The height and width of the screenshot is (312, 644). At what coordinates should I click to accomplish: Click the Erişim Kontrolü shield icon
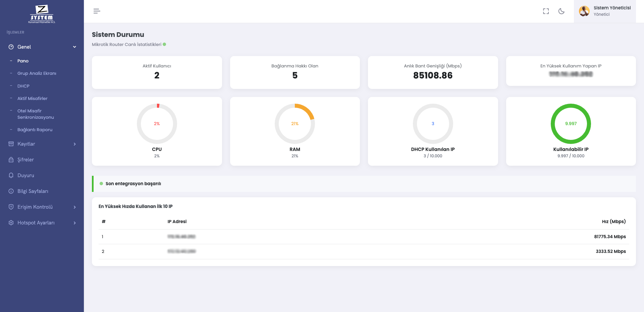pos(11,207)
